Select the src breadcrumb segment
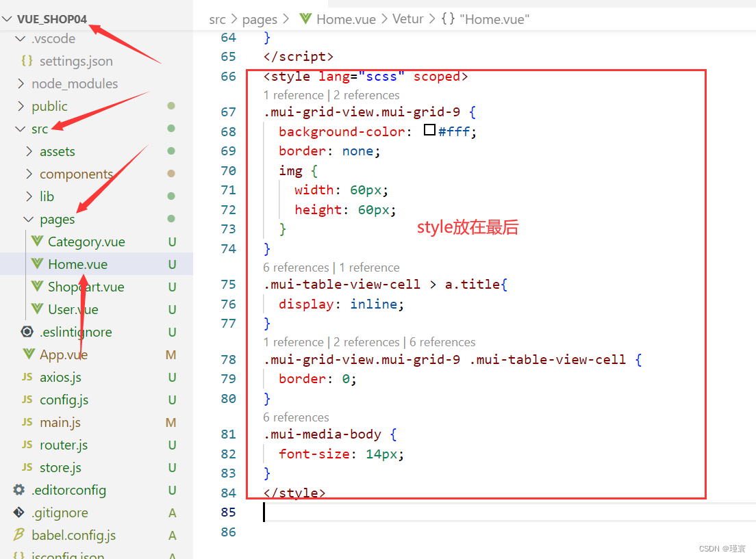Image resolution: width=756 pixels, height=559 pixels. coord(217,19)
